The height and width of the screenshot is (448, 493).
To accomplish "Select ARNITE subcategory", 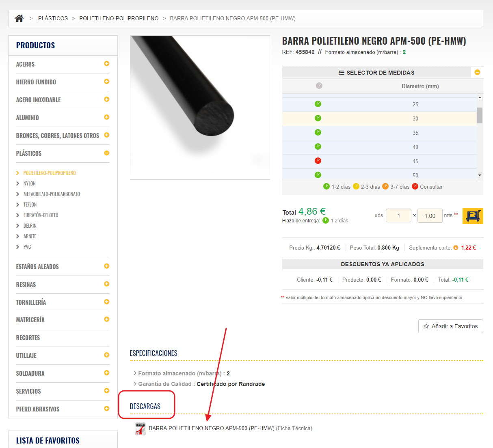I will (x=30, y=236).
